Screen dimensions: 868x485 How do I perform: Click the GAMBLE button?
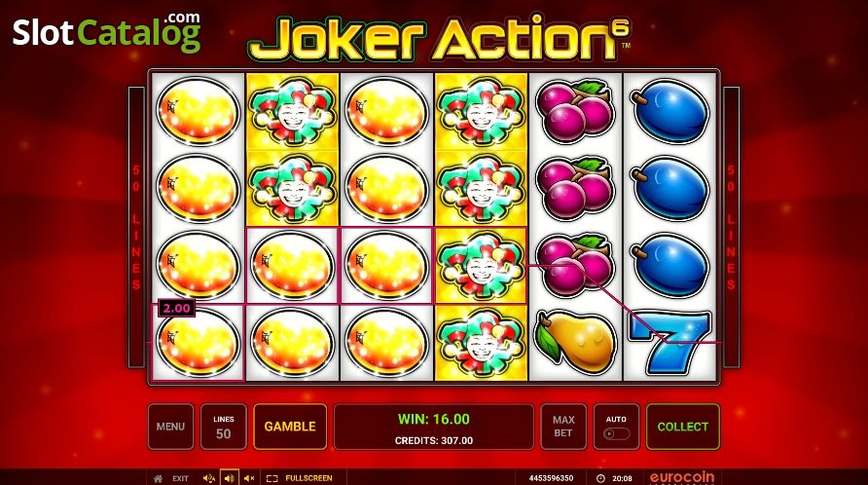click(290, 427)
